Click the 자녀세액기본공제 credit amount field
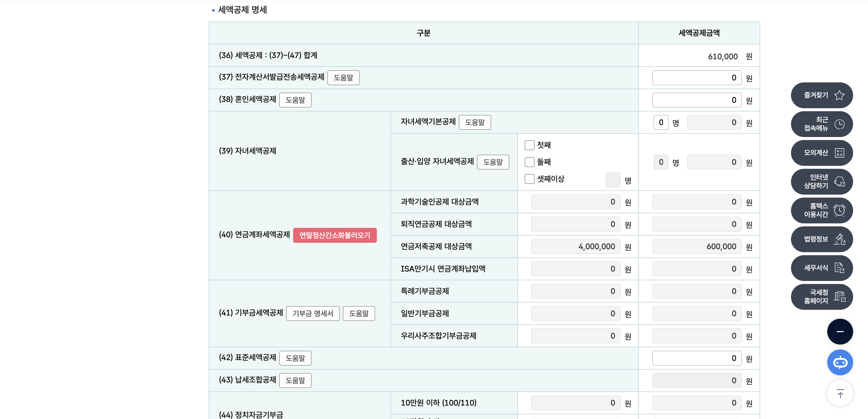 click(714, 122)
